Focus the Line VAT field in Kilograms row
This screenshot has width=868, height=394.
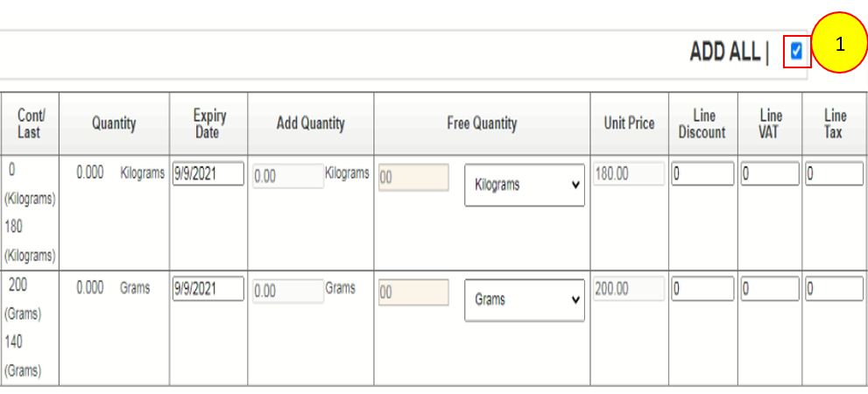click(x=770, y=174)
